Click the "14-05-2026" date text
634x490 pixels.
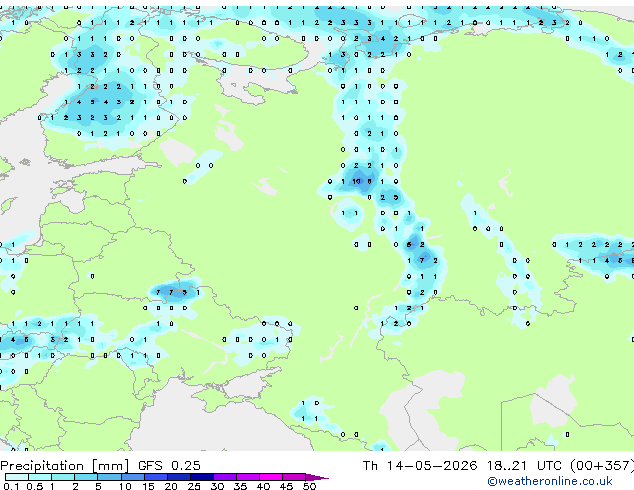coord(432,466)
